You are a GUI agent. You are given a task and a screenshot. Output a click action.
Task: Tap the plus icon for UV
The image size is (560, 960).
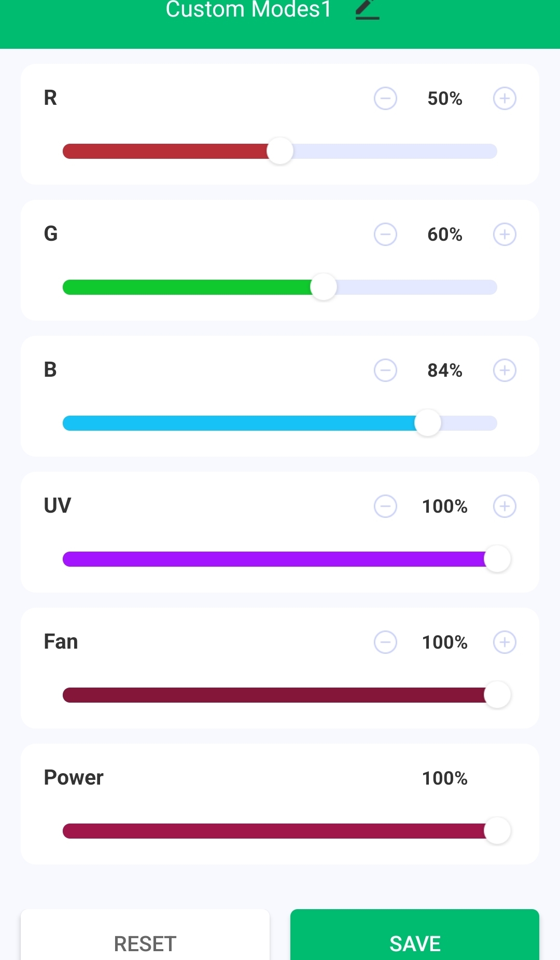click(x=505, y=506)
